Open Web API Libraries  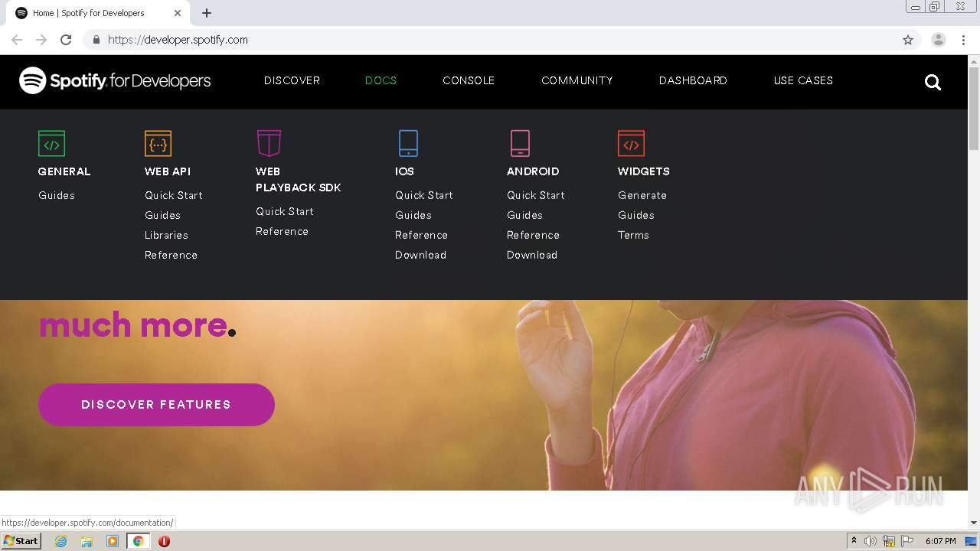pyautogui.click(x=166, y=235)
